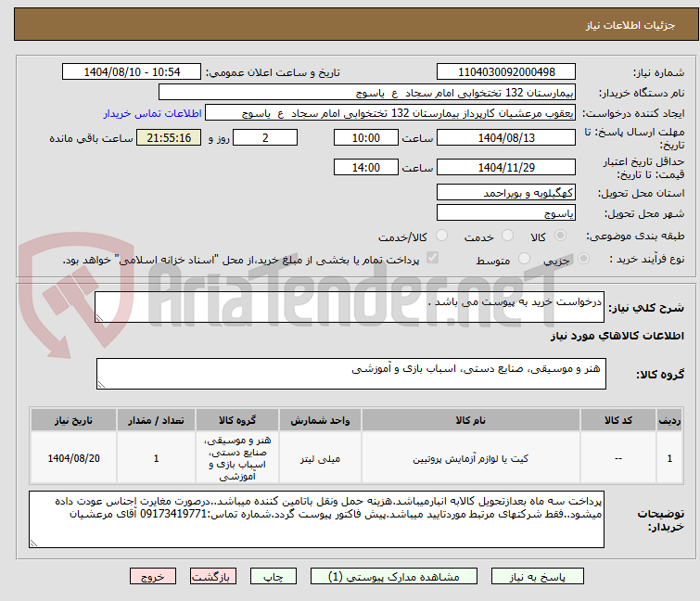Click the deadline time field 10:00
Viewport: 700px width, 601px height.
coord(366,137)
